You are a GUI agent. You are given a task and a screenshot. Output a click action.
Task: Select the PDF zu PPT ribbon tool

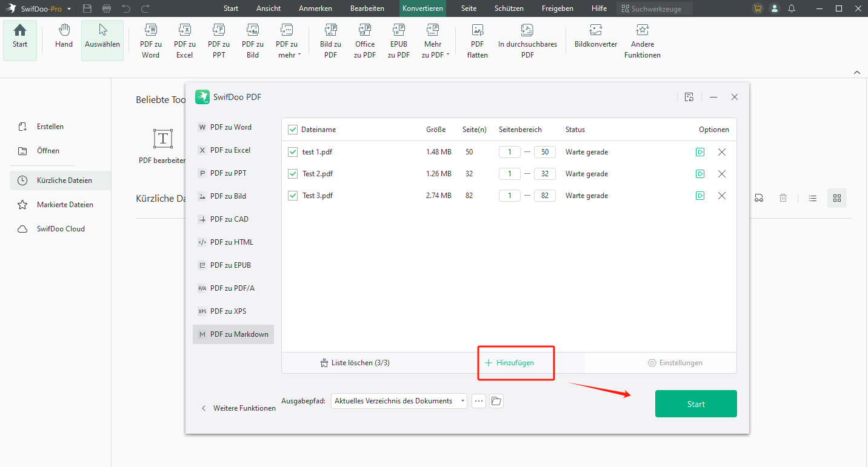click(219, 41)
